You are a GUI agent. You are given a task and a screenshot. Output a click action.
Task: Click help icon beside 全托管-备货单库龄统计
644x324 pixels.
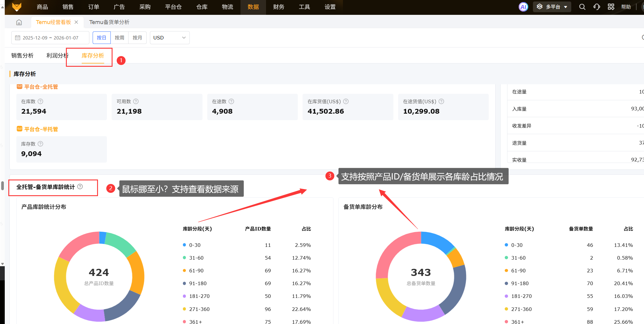tap(80, 187)
